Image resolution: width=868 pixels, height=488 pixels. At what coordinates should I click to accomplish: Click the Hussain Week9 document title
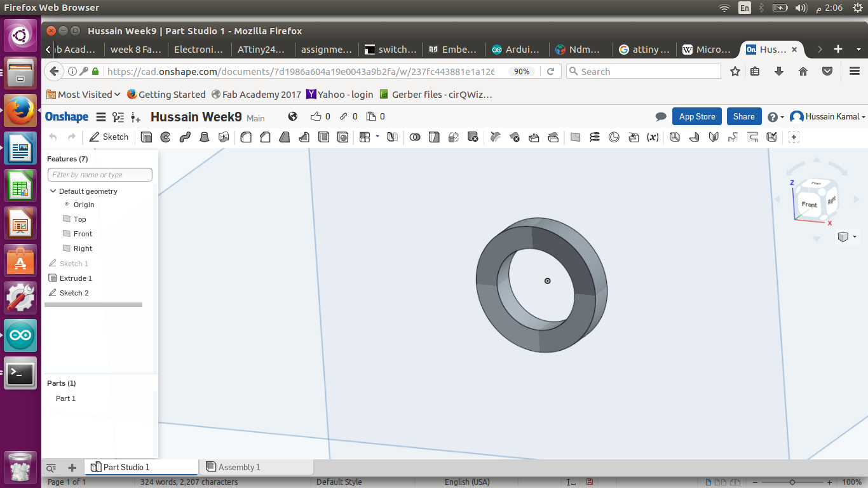click(196, 116)
